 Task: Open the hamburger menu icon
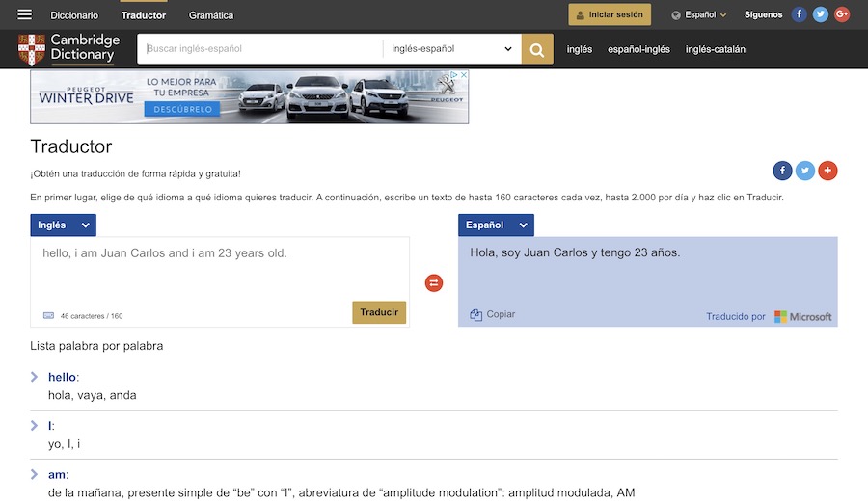click(x=25, y=14)
